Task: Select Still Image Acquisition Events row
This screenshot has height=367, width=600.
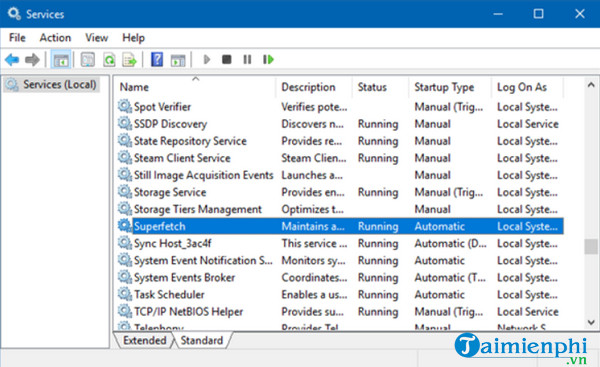Action: (341, 175)
